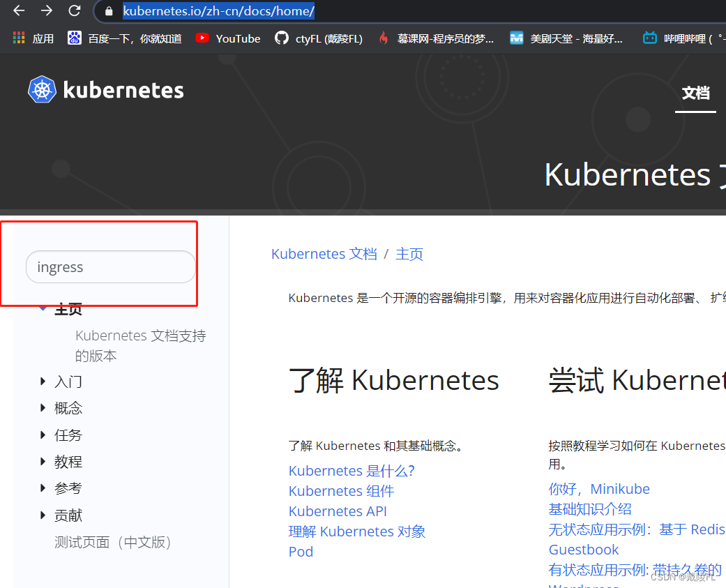Click the padlock site security icon

[x=109, y=11]
